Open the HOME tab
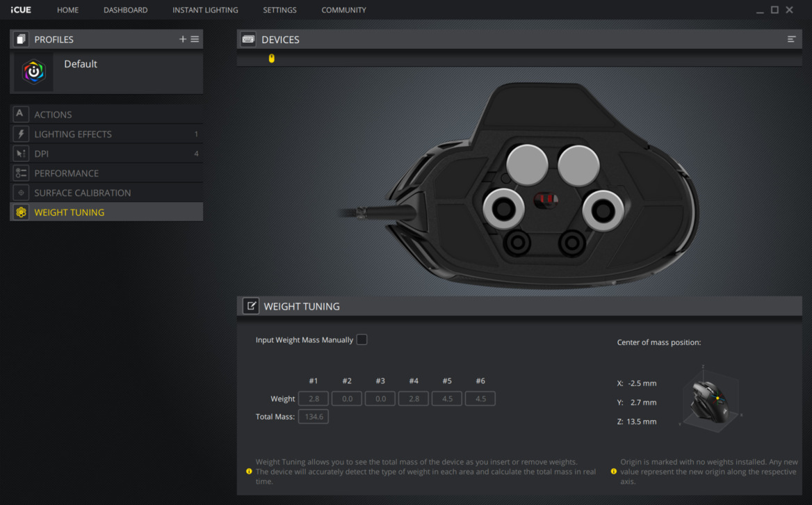Image resolution: width=812 pixels, height=505 pixels. [x=68, y=10]
